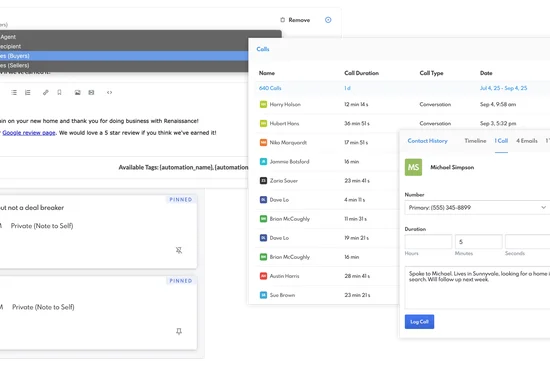This screenshot has width=550, height=366.
Task: Click Niko Marquardt's avatar icon
Action: pos(263,142)
